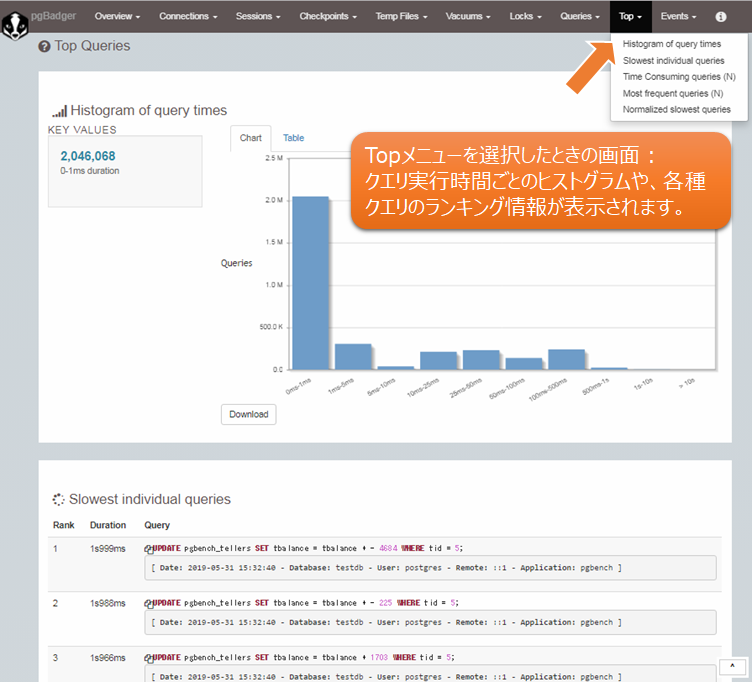The width and height of the screenshot is (752, 682).
Task: Click the 10ms-25ms histogram bar
Action: pos(438,361)
